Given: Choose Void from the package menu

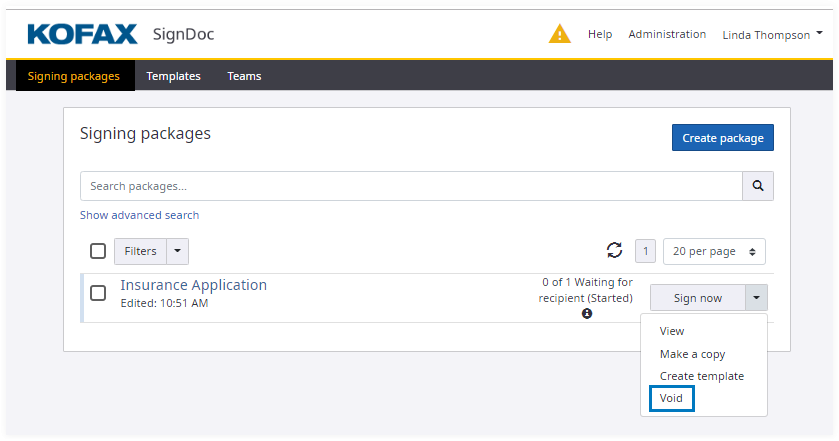Looking at the screenshot, I should tap(671, 398).
